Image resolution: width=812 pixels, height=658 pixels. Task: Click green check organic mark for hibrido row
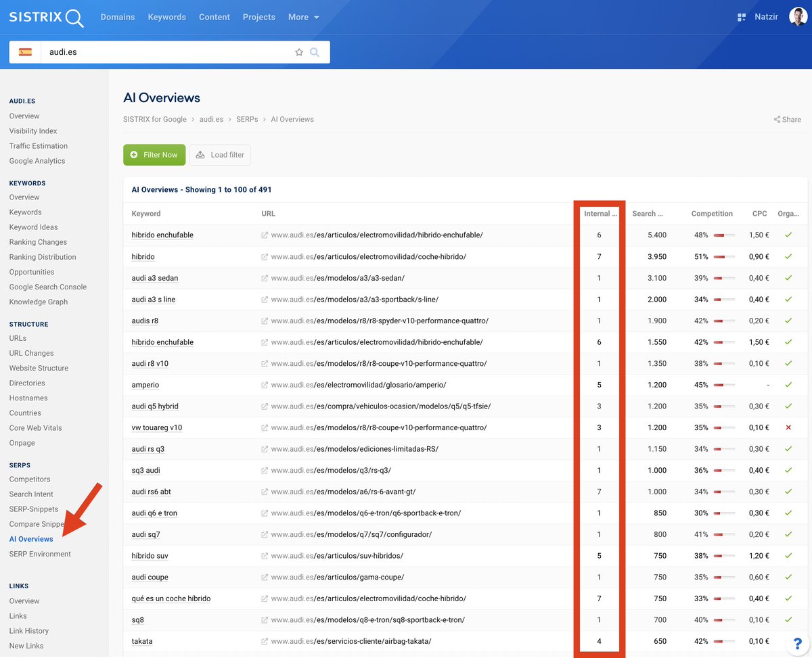click(x=788, y=256)
